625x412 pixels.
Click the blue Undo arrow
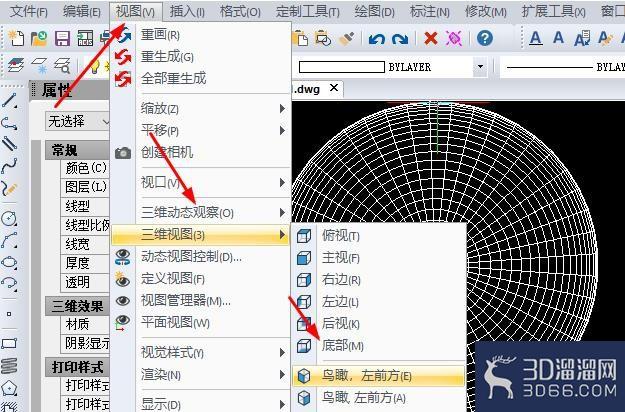(377, 39)
